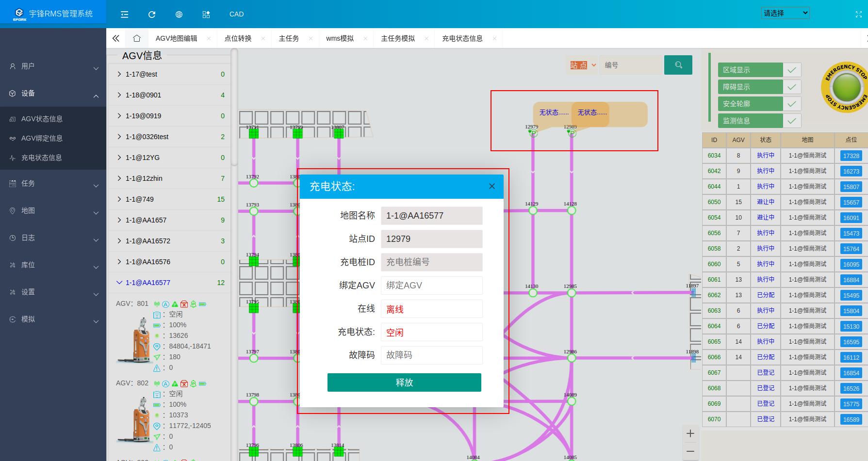The width and height of the screenshot is (868, 461).
Task: Click the refresh icon in top toolbar
Action: pyautogui.click(x=151, y=15)
